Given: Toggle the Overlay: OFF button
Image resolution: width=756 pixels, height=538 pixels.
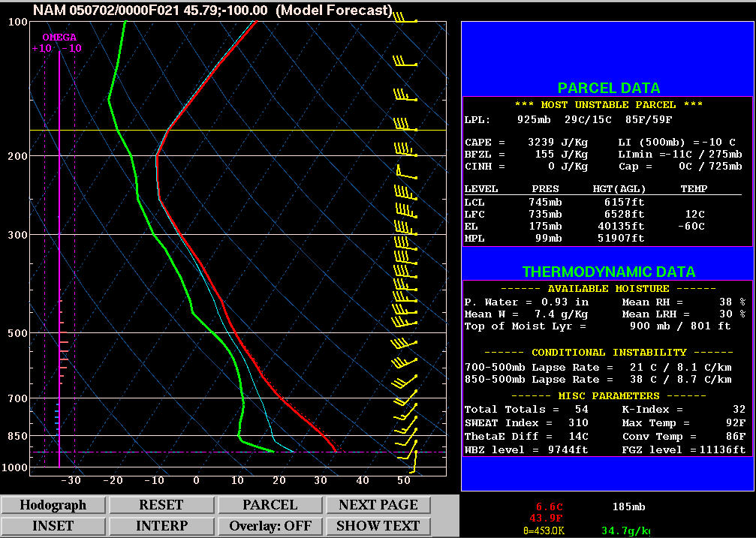Looking at the screenshot, I should point(270,526).
